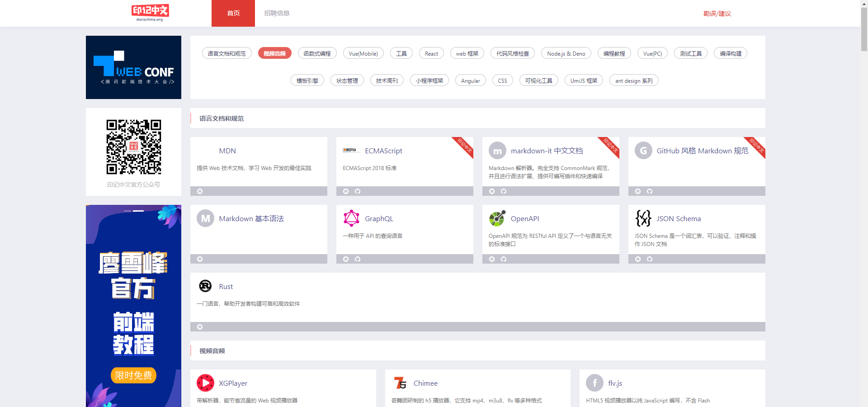Open the GitHub icon under OpenAPI card
The width and height of the screenshot is (868, 407).
point(504,259)
